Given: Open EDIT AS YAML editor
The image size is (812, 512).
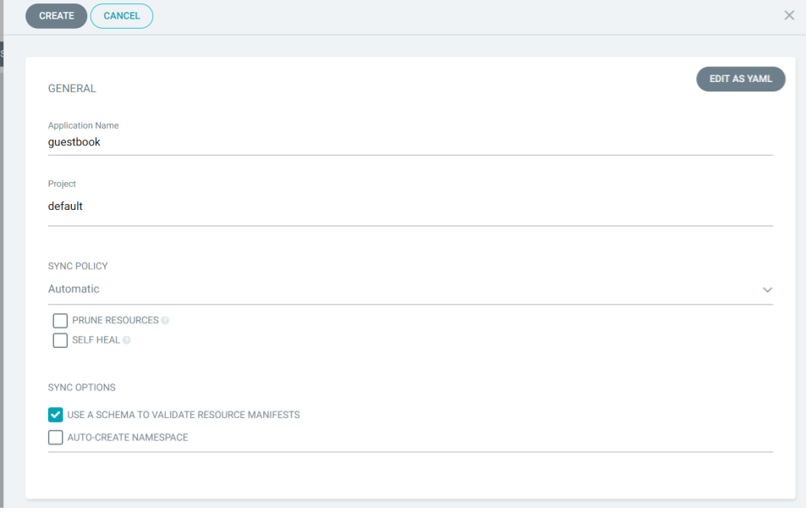Looking at the screenshot, I should [x=741, y=79].
